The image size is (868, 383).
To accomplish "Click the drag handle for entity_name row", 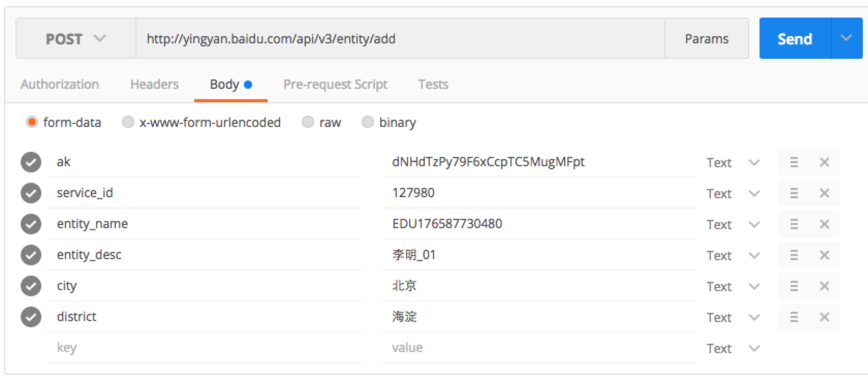I will 794,224.
